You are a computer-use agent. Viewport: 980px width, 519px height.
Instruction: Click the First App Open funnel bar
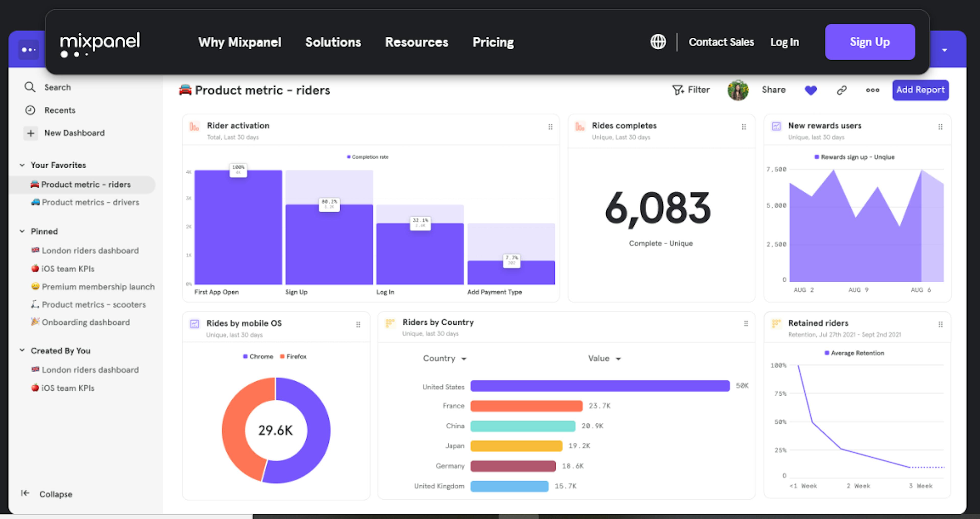(x=238, y=227)
